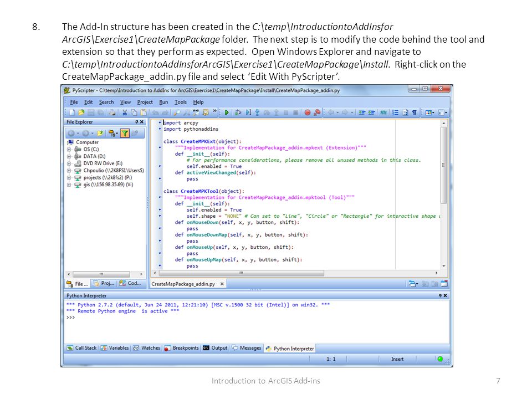Click the Debug icon beside Run
Screen dimensions: 532x399
pos(238,112)
